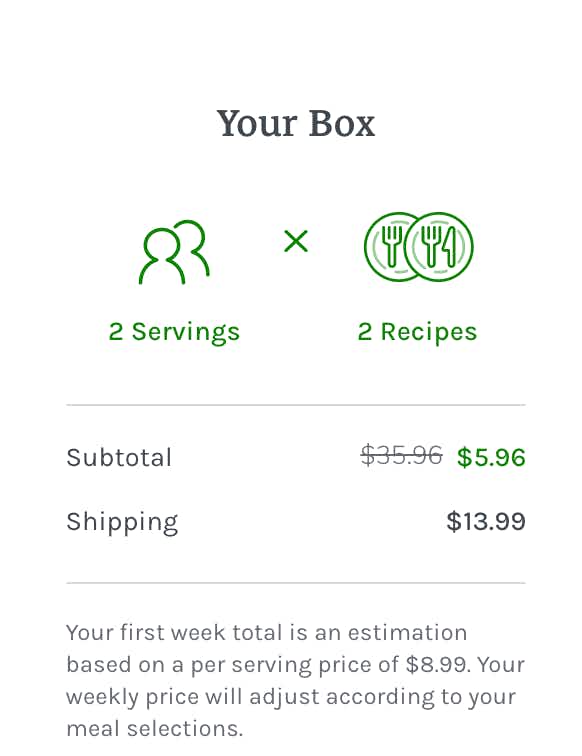Click the two plates recipes icon
582x756 pixels.
pos(419,247)
